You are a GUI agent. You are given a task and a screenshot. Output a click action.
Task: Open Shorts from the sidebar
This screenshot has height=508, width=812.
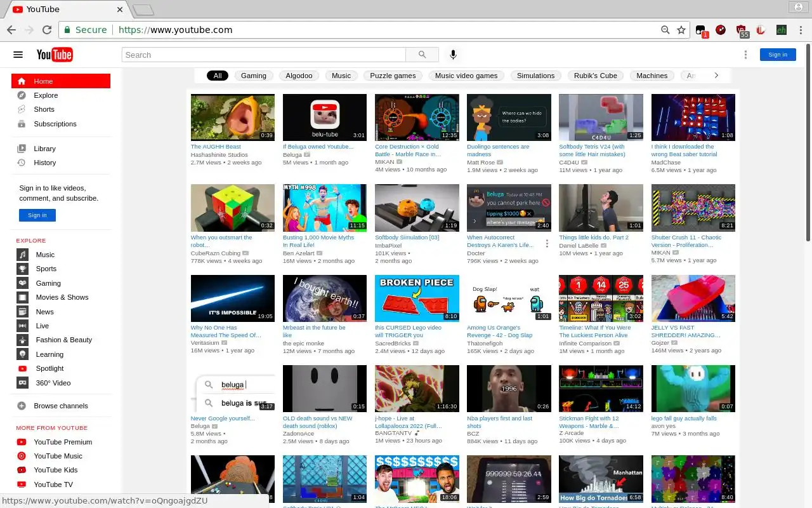pos(61,109)
